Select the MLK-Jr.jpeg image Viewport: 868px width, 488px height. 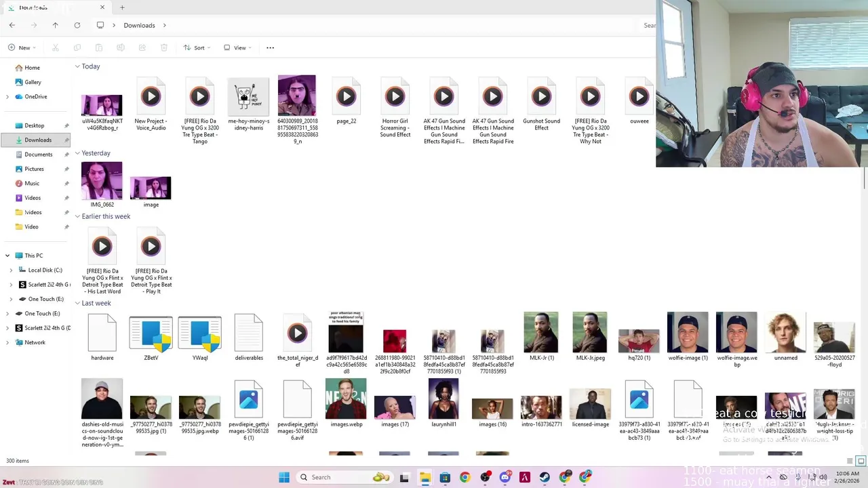(x=590, y=336)
